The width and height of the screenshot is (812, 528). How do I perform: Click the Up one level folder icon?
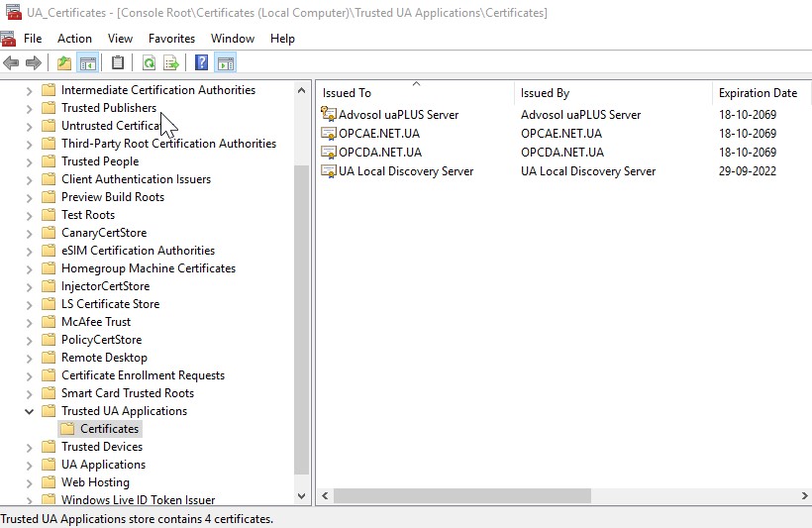point(64,63)
